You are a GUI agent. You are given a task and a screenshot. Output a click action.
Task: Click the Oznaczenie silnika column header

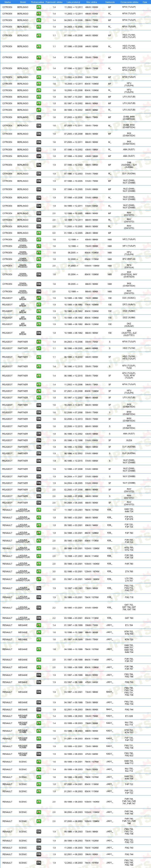click(129, 2)
